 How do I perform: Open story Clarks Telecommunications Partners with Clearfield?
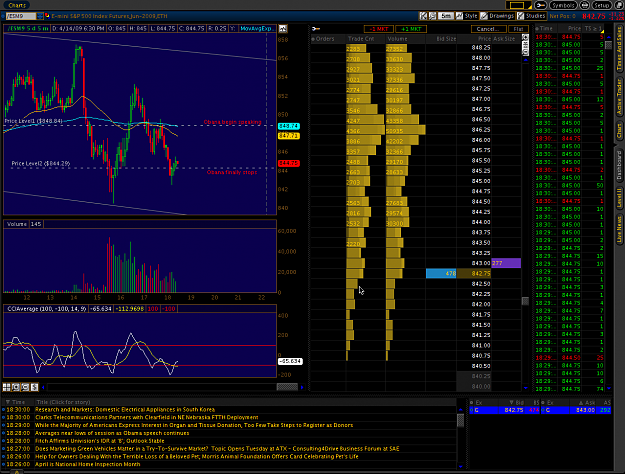(147, 417)
